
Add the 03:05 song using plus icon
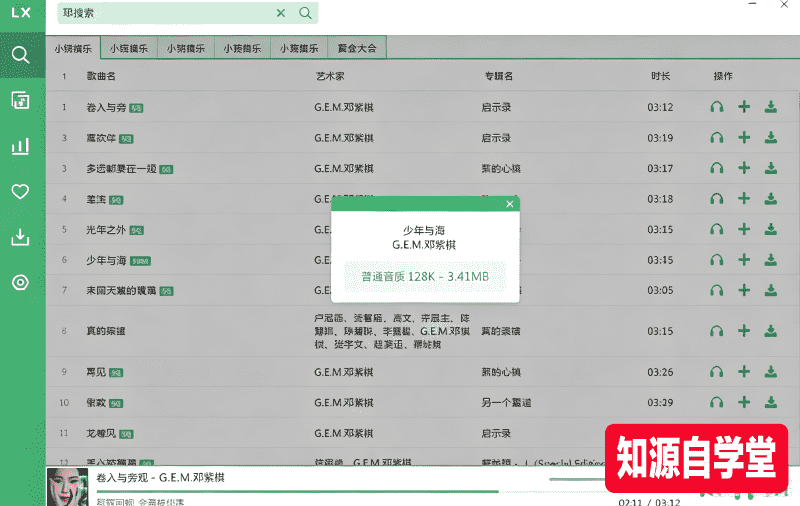pyautogui.click(x=744, y=290)
